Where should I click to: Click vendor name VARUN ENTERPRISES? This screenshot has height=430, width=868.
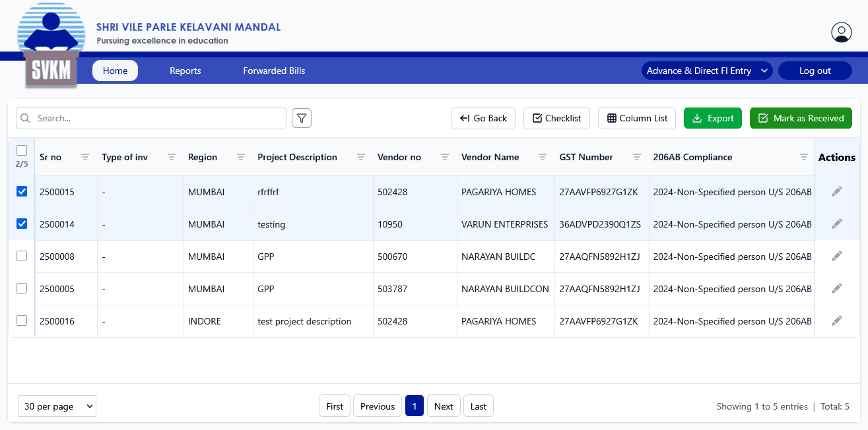click(x=505, y=224)
